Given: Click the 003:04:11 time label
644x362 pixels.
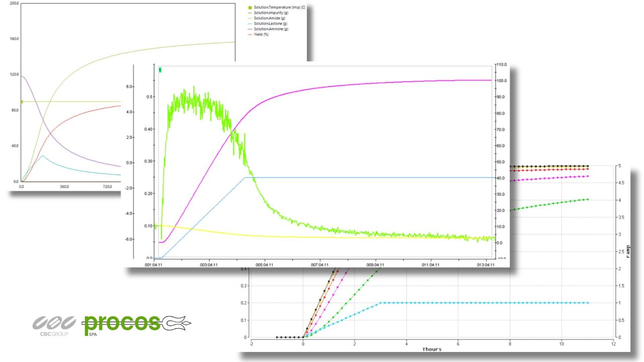Looking at the screenshot, I should [x=209, y=264].
